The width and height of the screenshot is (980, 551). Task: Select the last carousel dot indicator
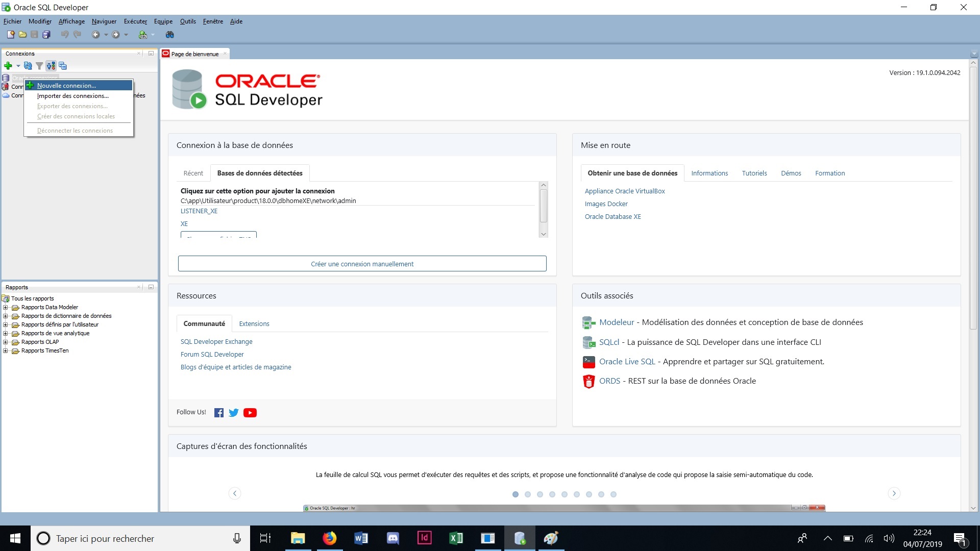(x=614, y=494)
